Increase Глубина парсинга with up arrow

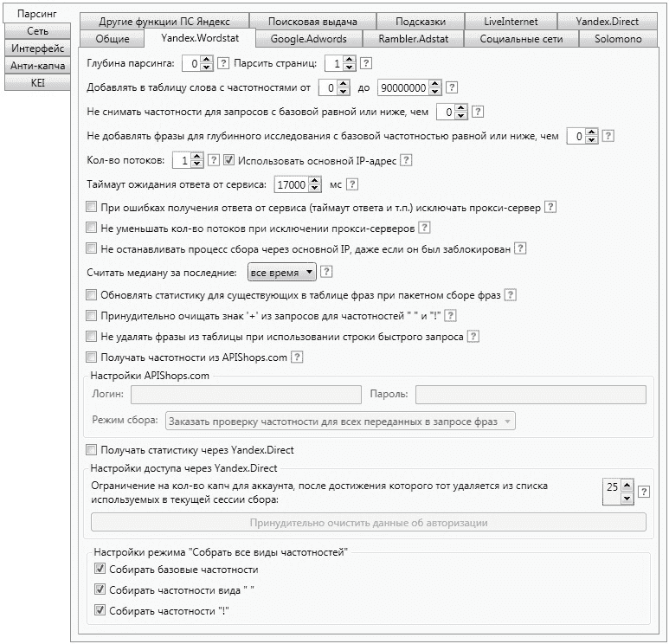point(207,60)
